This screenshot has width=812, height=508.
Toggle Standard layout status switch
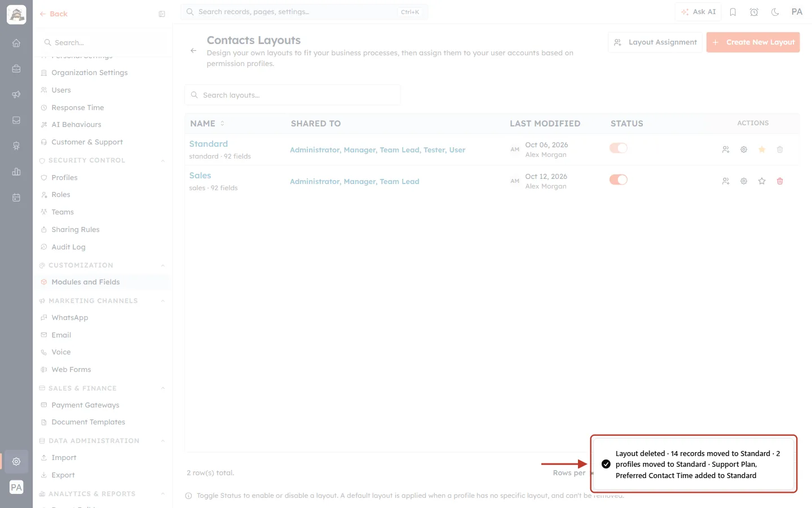tap(619, 148)
